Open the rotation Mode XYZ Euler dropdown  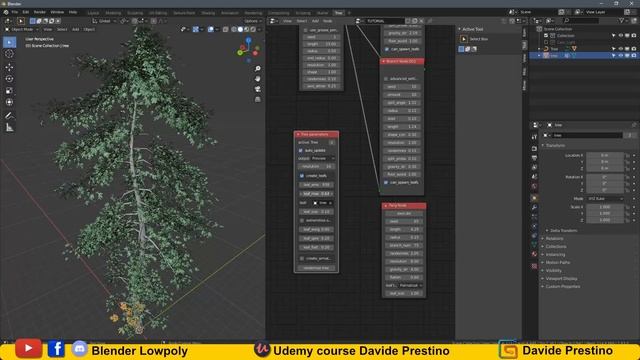point(605,198)
